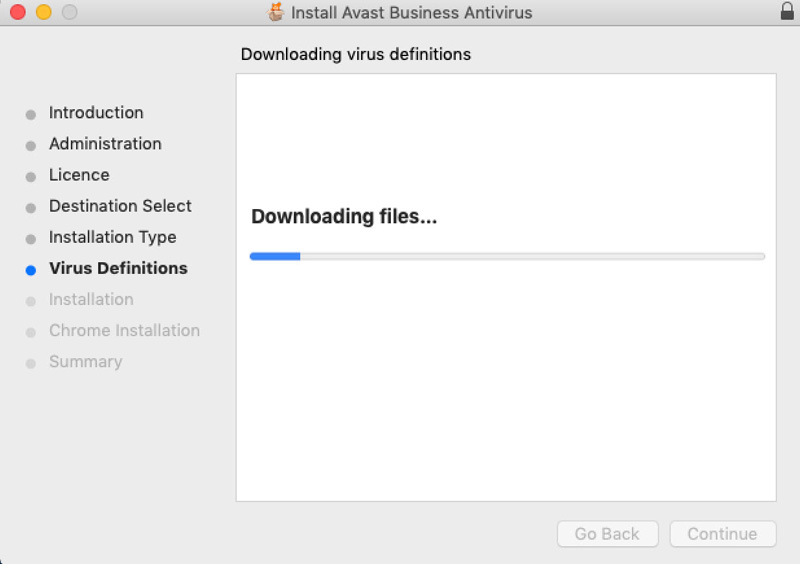Open the Installation Type step
The width and height of the screenshot is (800, 564).
click(x=112, y=237)
